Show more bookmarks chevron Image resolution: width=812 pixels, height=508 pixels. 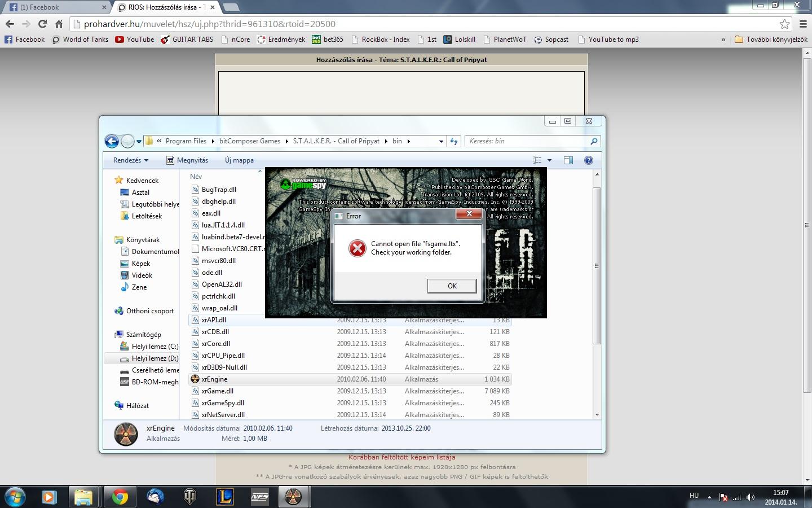[x=723, y=40]
